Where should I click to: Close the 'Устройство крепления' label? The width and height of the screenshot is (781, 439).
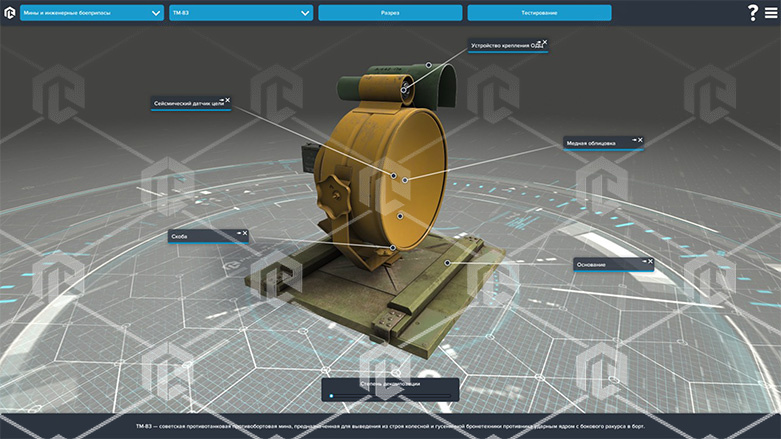click(x=545, y=43)
